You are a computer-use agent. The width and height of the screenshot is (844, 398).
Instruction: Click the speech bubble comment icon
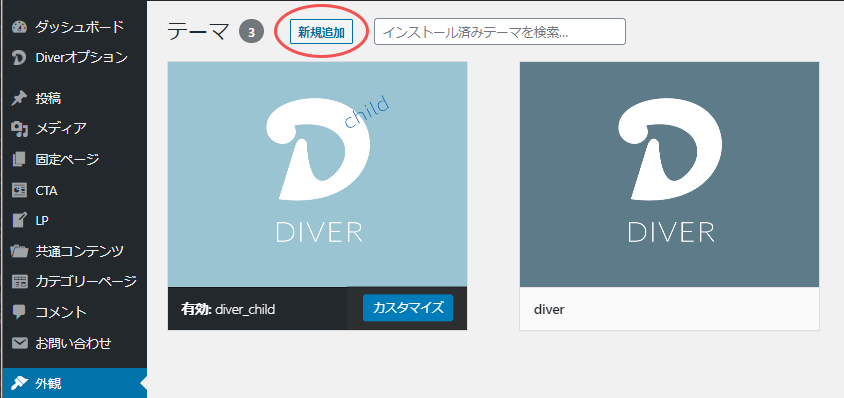tap(19, 312)
